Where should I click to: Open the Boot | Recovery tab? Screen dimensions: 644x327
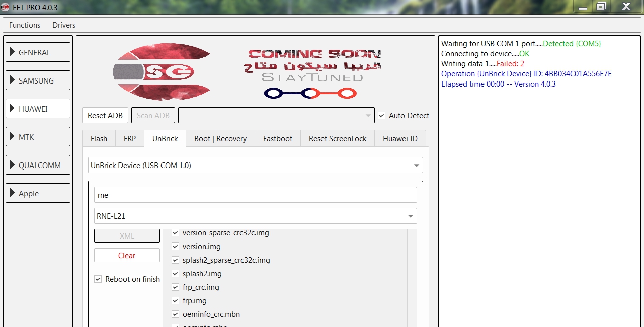pyautogui.click(x=220, y=138)
